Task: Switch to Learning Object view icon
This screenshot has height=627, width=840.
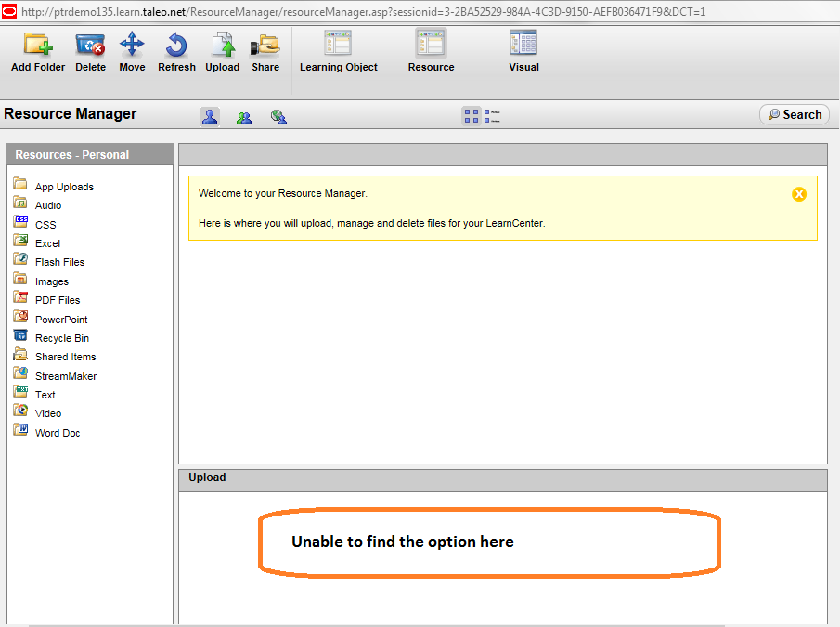Action: 338,43
